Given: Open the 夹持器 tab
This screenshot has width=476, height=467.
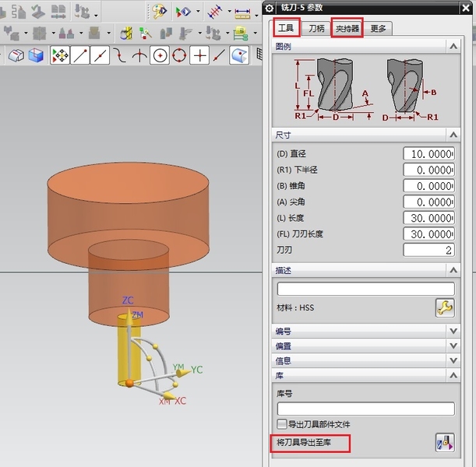Looking at the screenshot, I should (x=347, y=28).
